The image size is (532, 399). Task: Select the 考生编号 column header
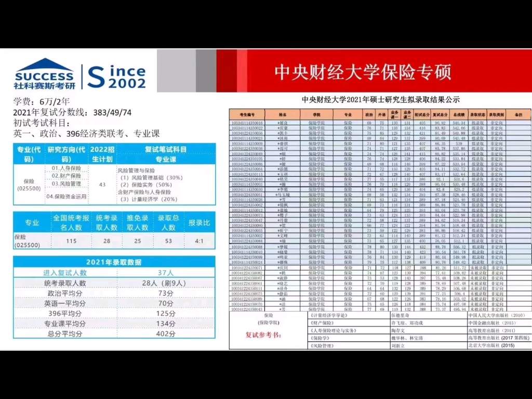coord(248,114)
